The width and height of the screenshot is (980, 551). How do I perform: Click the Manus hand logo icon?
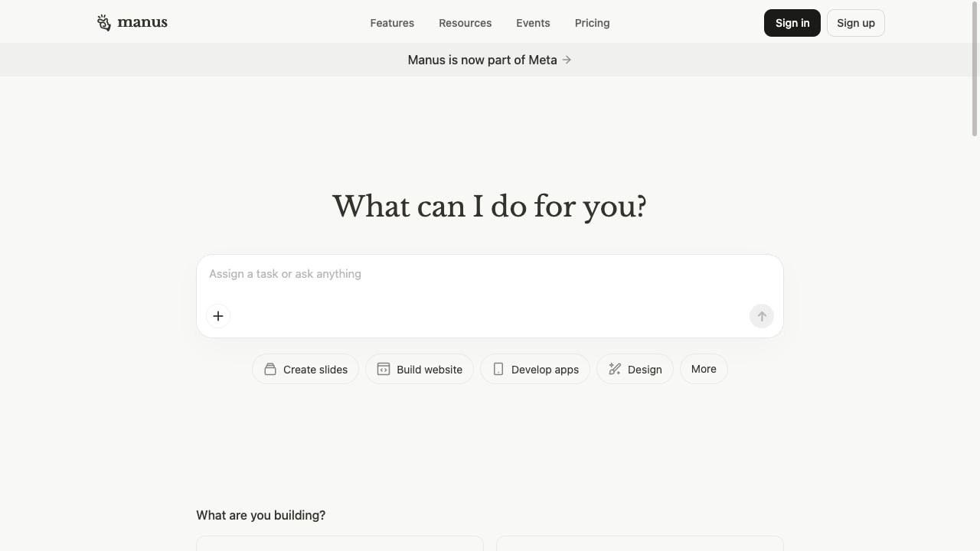(x=104, y=23)
